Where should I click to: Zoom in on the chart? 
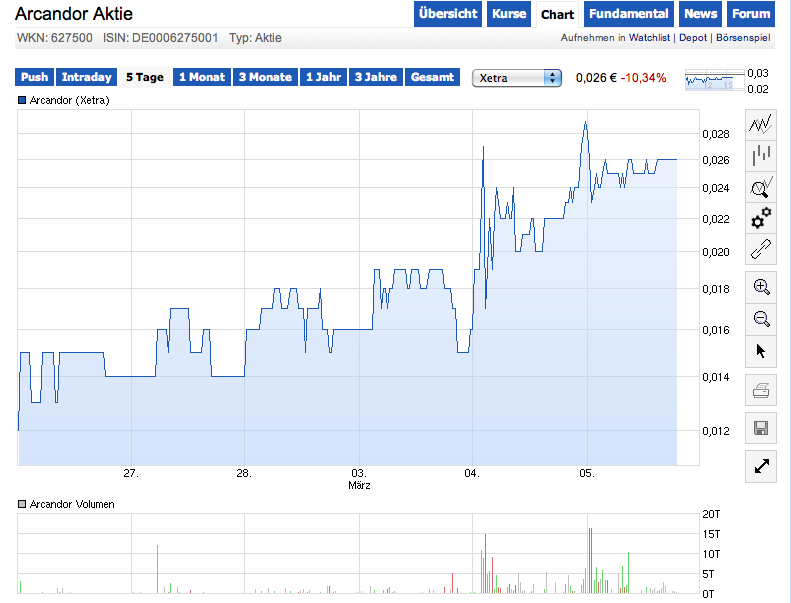(x=761, y=287)
